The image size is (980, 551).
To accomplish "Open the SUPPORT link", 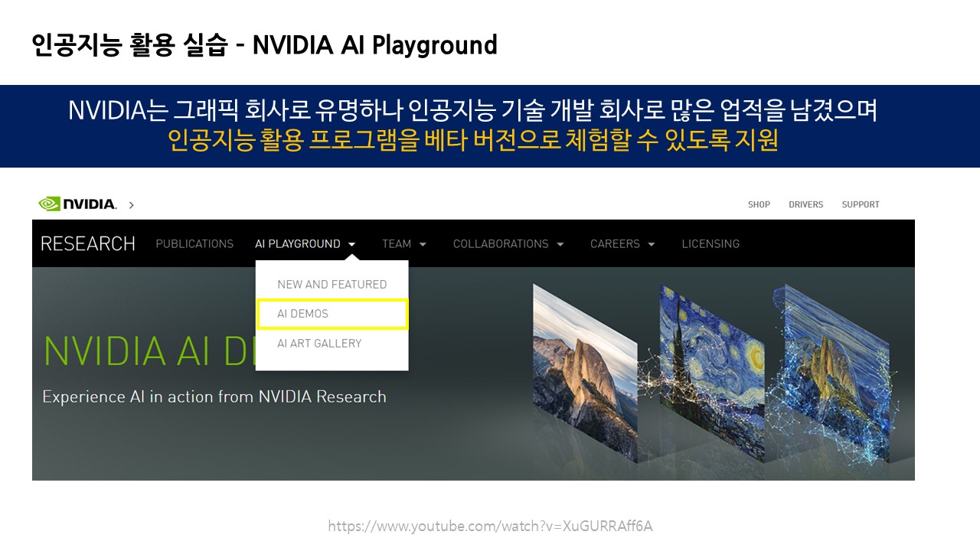I will pos(861,204).
